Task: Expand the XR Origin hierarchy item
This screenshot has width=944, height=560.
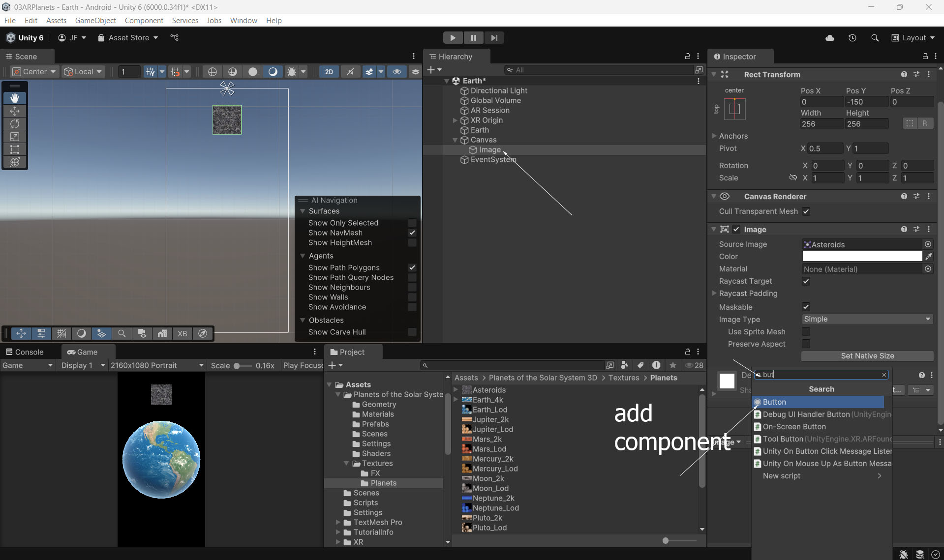Action: (x=455, y=120)
